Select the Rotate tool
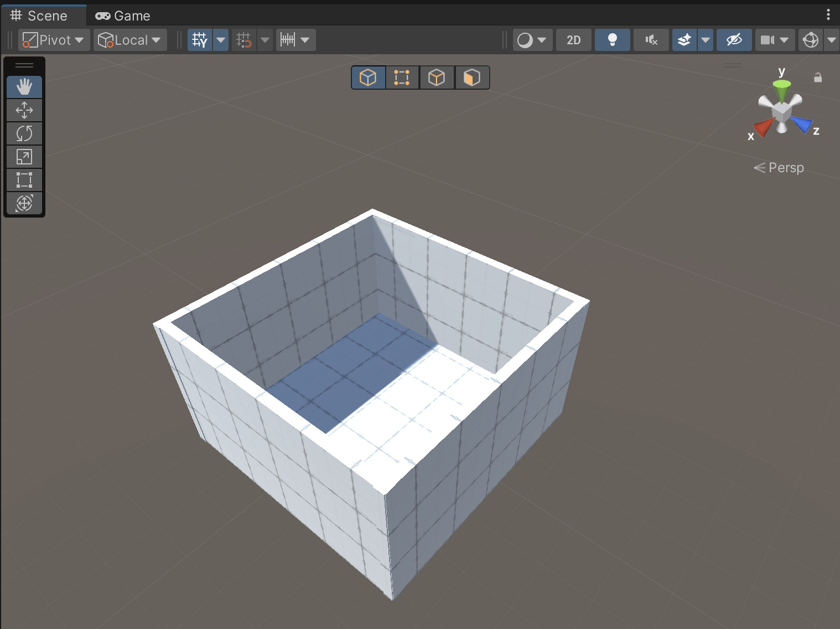 24,133
